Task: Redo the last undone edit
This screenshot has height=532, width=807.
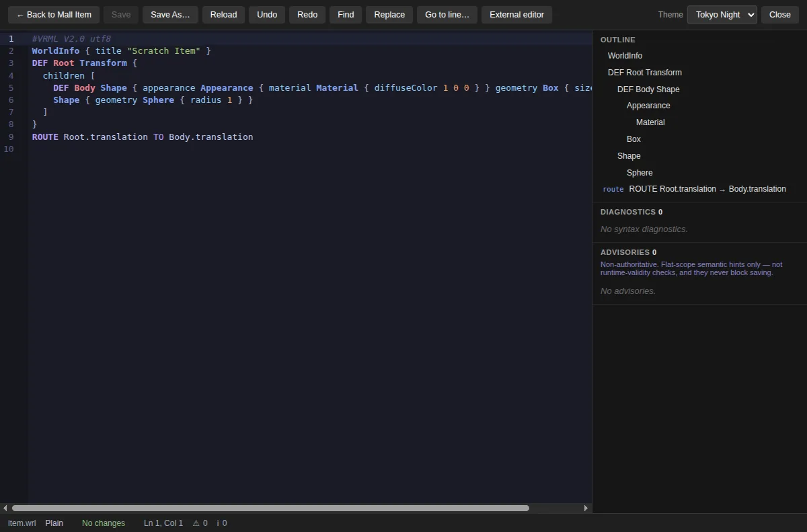Action: [307, 15]
